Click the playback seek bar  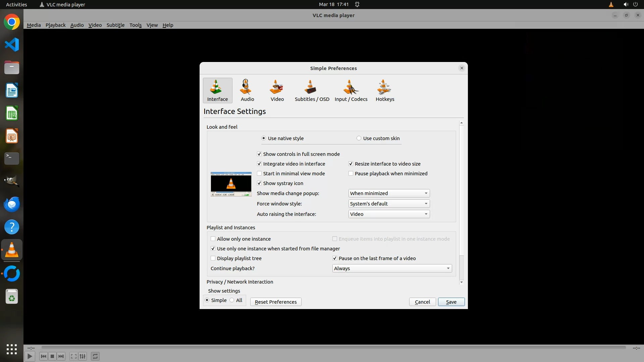point(333,348)
